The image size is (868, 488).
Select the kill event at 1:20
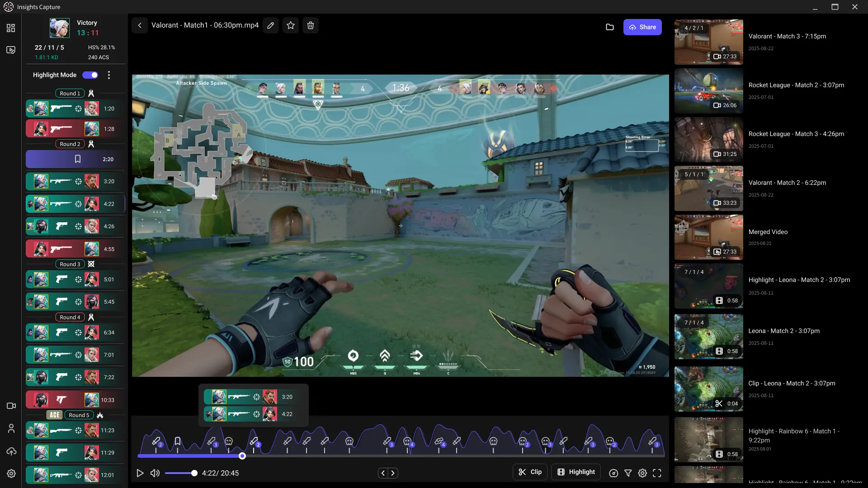point(75,109)
